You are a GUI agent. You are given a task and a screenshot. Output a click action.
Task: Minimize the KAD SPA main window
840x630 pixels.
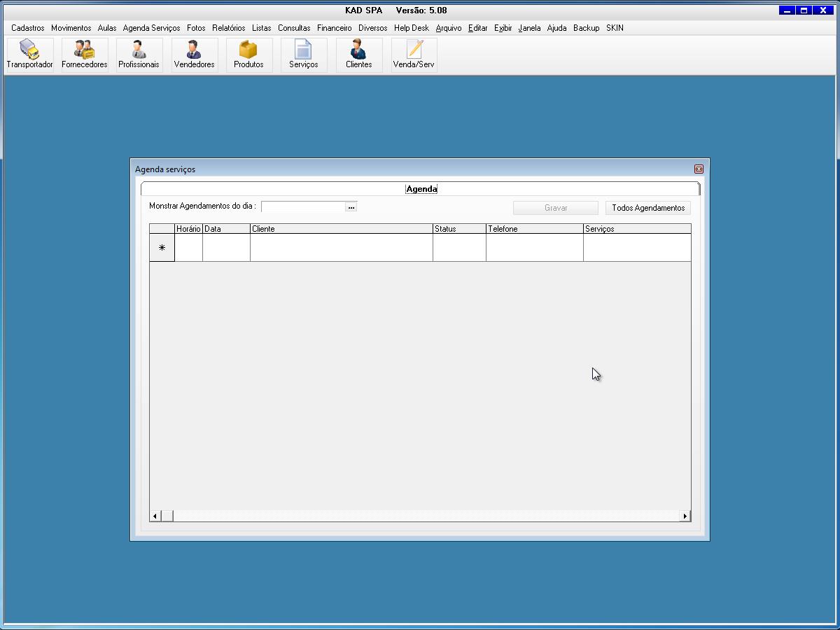787,10
